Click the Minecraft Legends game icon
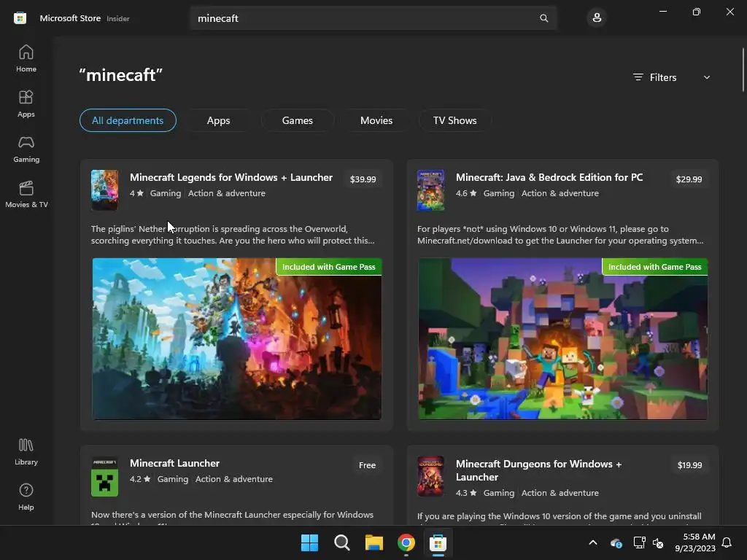 (x=104, y=190)
